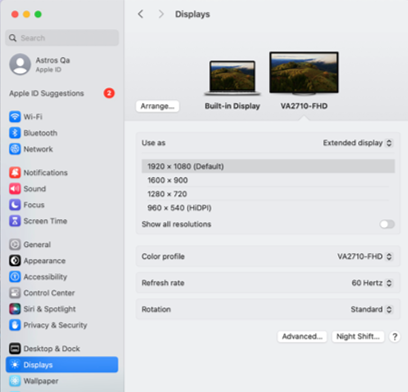Open Screen Time hourglass icon
The width and height of the screenshot is (408, 392).
(15, 221)
